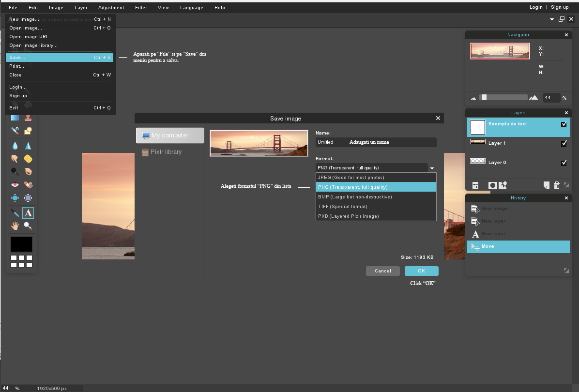Screen dimensions: 579x392
Task: Create a new layer with the page icon
Action: (x=546, y=185)
